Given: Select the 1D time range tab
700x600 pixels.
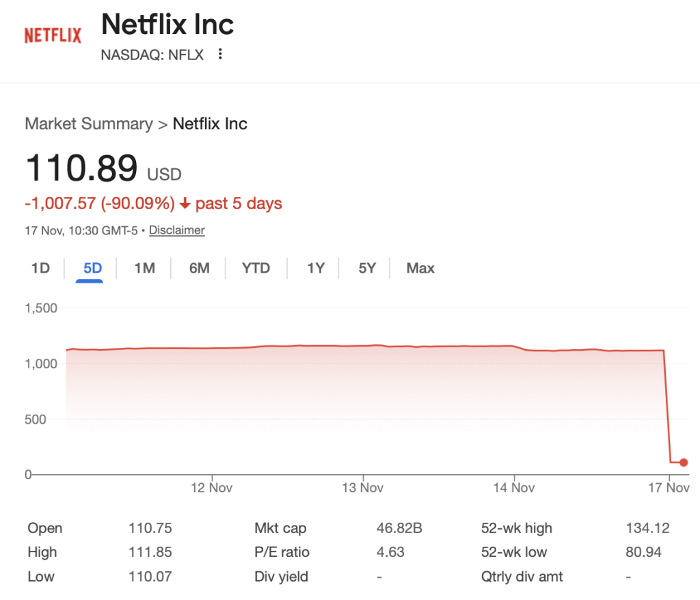Looking at the screenshot, I should 41,268.
